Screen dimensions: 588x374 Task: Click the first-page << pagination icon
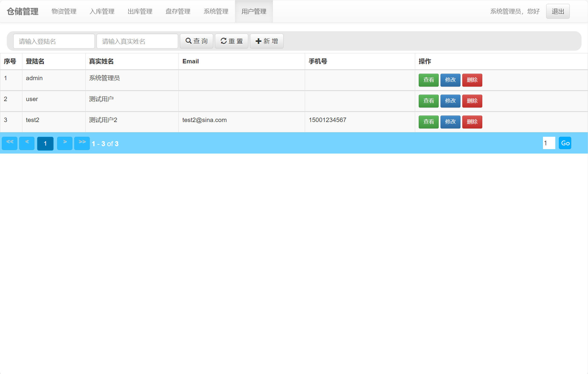[x=9, y=143]
